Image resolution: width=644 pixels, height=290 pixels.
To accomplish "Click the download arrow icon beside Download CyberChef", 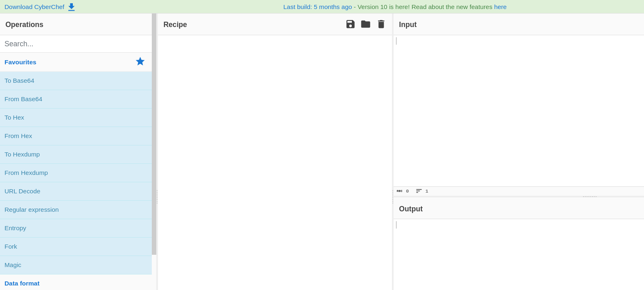I will pyautogui.click(x=71, y=7).
